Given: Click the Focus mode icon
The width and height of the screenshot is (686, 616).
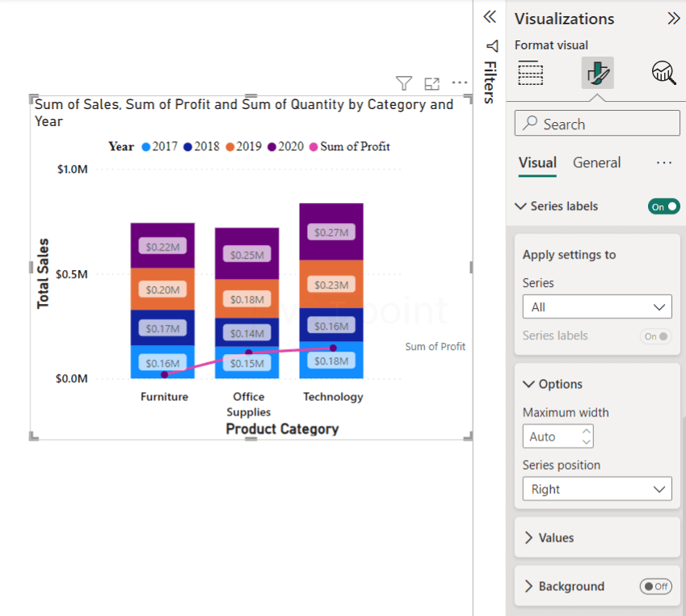Looking at the screenshot, I should [x=431, y=83].
